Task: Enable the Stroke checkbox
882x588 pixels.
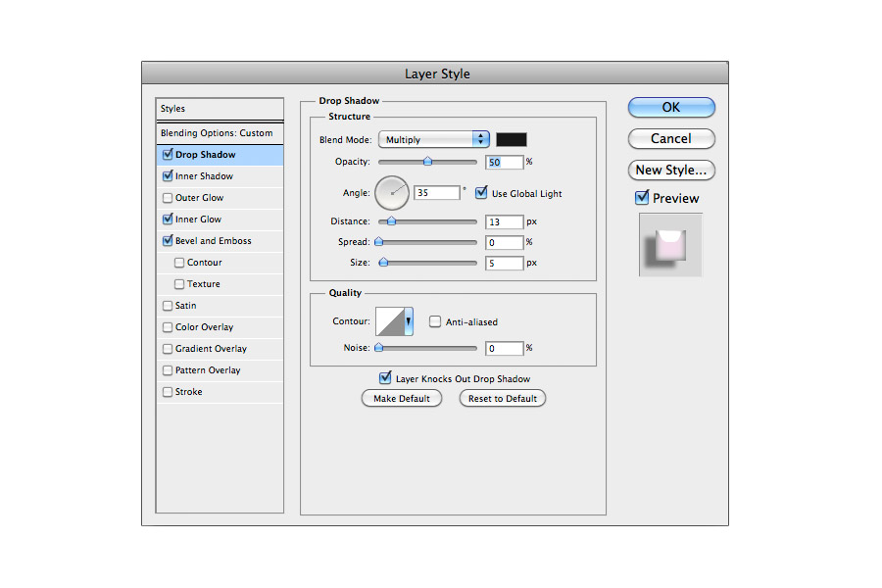Action: pos(168,392)
